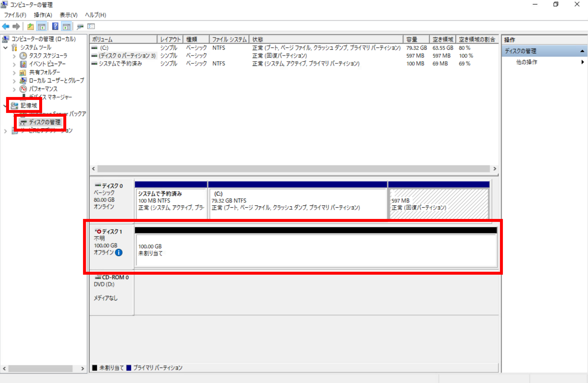Viewport: 588px width, 383px height.
Task: Click the 容量 column header
Action: 416,40
